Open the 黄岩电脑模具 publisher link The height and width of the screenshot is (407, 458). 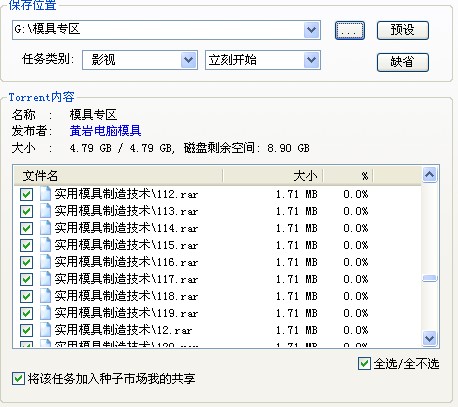pyautogui.click(x=105, y=131)
